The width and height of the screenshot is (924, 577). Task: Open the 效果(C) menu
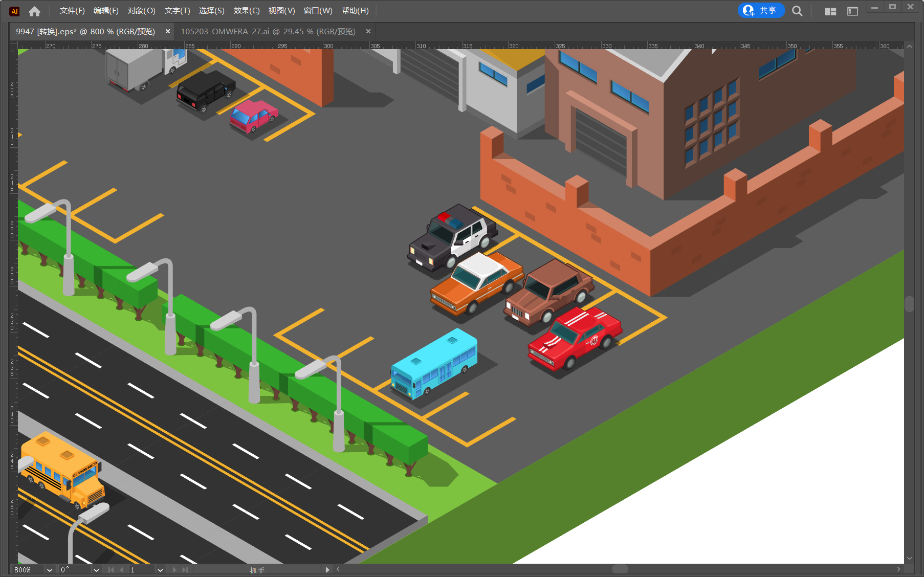point(247,11)
